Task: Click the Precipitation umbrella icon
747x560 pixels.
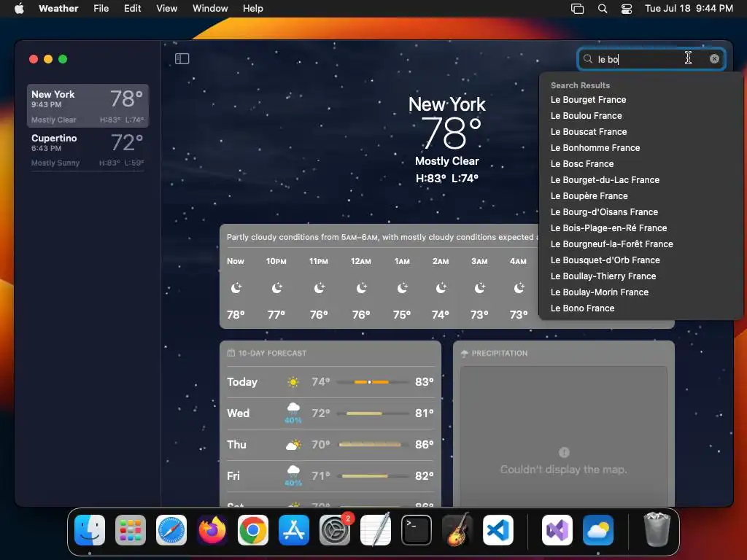Action: pyautogui.click(x=465, y=354)
